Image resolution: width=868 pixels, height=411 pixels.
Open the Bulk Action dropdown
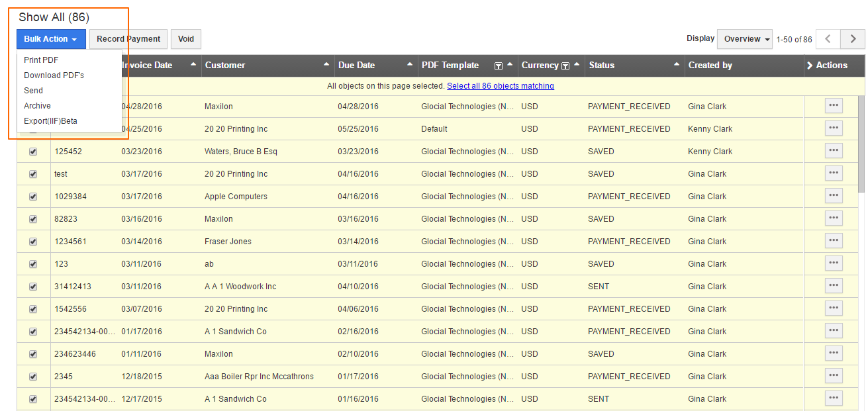pyautogui.click(x=51, y=38)
